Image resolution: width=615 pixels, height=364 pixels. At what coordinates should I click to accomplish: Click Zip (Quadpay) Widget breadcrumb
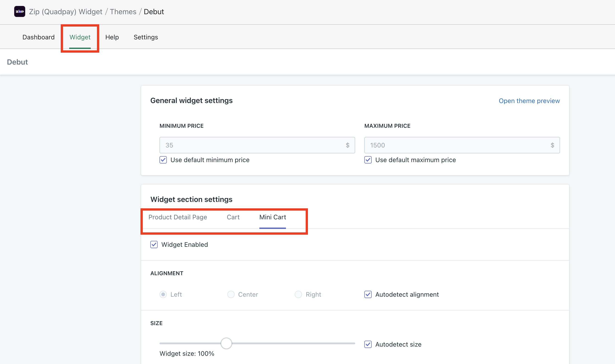66,11
